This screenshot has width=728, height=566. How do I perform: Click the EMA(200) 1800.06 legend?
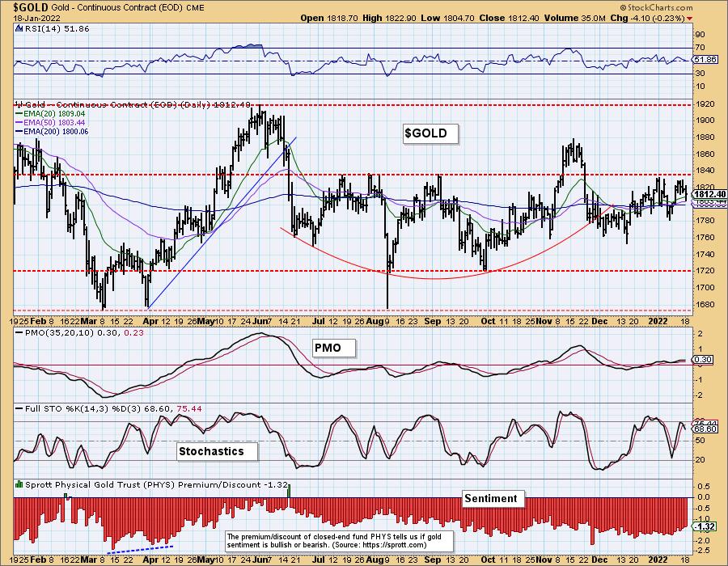coord(52,132)
